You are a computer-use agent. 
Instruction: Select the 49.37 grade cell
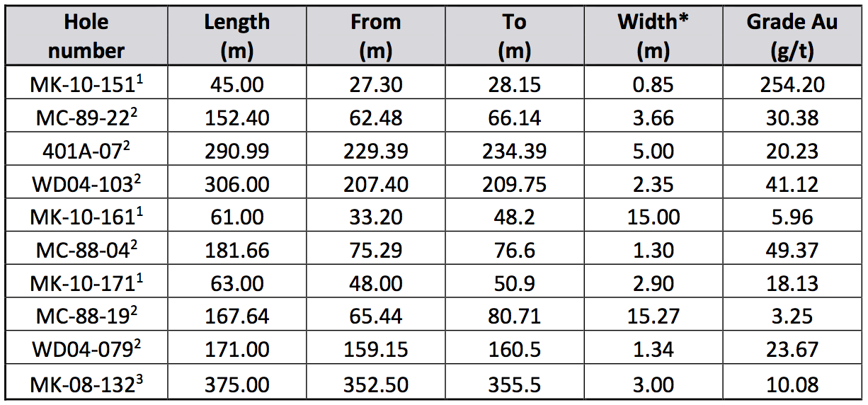tap(792, 251)
